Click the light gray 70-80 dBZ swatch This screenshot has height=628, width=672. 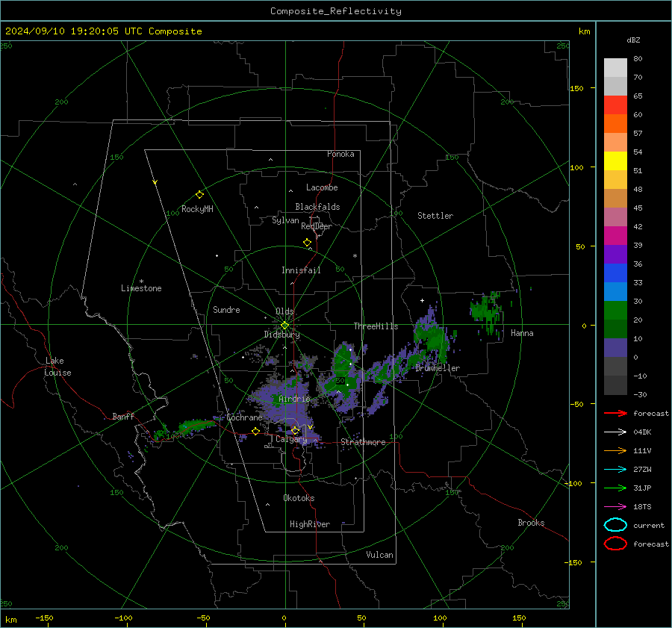pyautogui.click(x=615, y=68)
